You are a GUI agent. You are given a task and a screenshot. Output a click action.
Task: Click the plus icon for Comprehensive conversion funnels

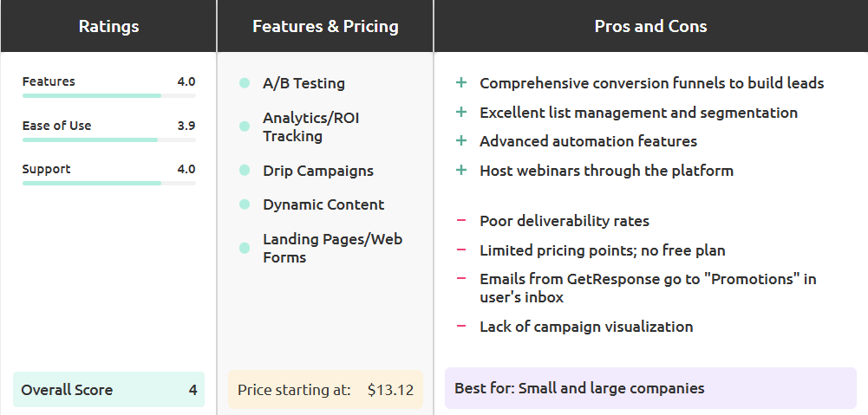461,83
